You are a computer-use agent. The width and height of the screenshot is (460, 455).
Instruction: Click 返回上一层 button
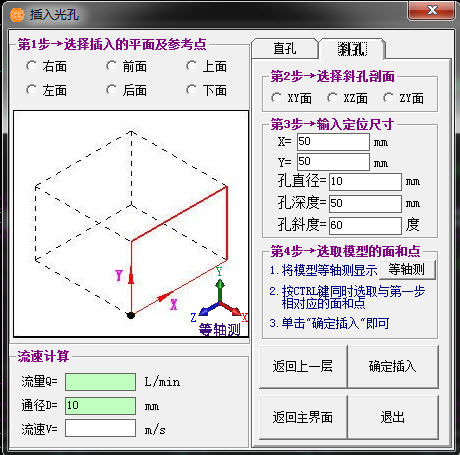tap(303, 366)
